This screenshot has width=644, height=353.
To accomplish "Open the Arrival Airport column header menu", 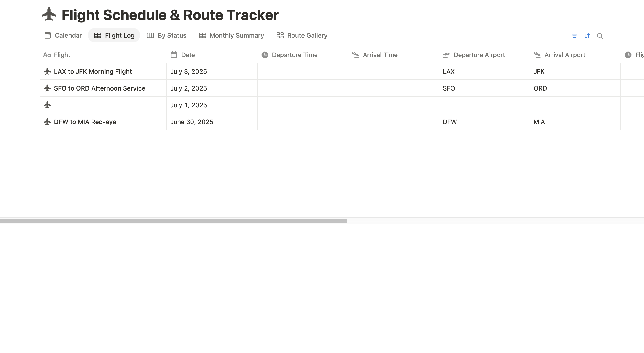I will (x=565, y=55).
